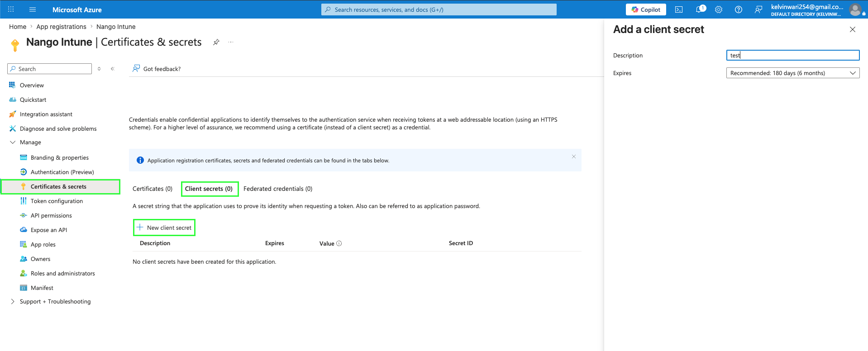Click the Value column info icon
868x351 pixels.
pos(339,243)
